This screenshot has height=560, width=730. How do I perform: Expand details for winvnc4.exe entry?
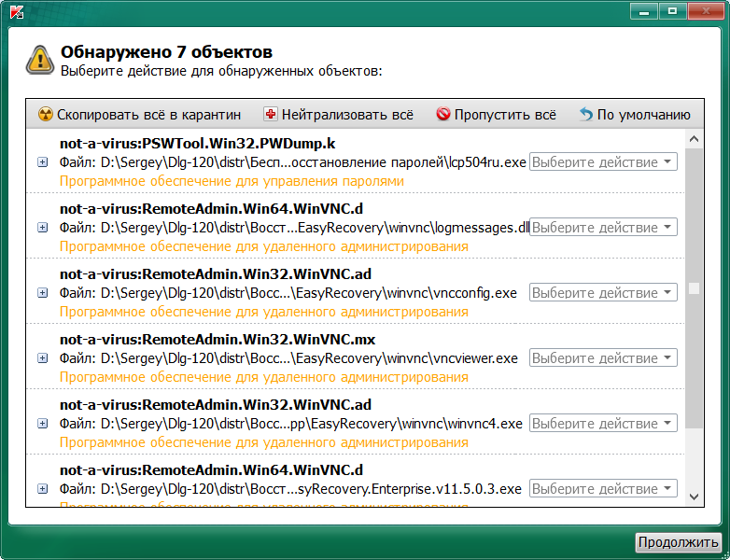(x=42, y=424)
